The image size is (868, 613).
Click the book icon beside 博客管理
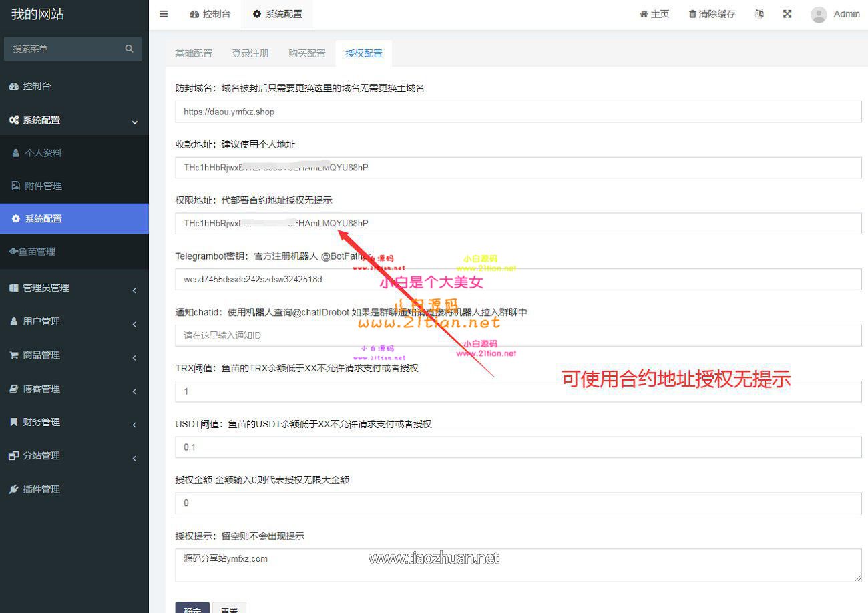[x=13, y=388]
